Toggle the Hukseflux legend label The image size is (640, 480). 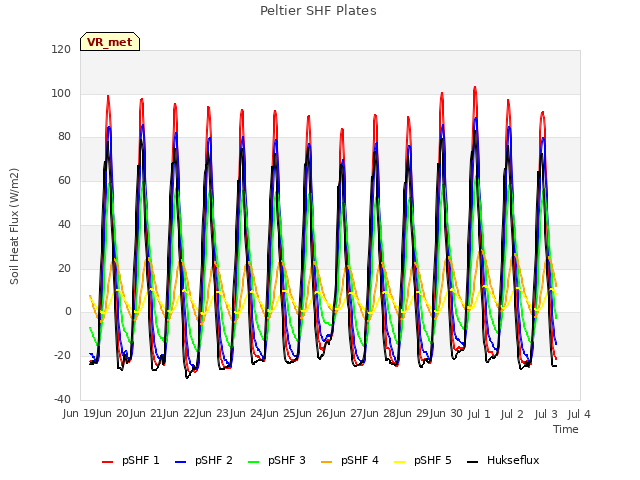[x=513, y=460]
